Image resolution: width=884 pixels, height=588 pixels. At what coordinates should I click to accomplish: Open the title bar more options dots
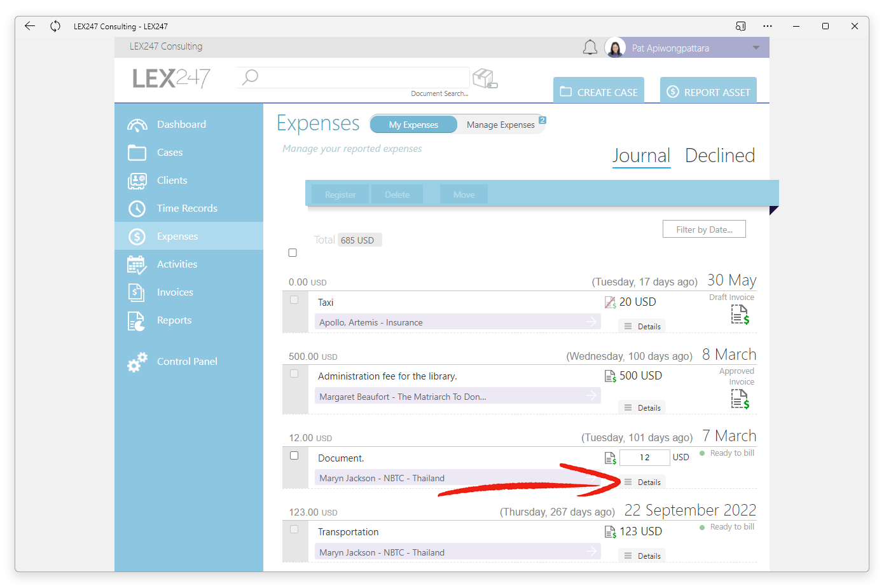click(768, 26)
